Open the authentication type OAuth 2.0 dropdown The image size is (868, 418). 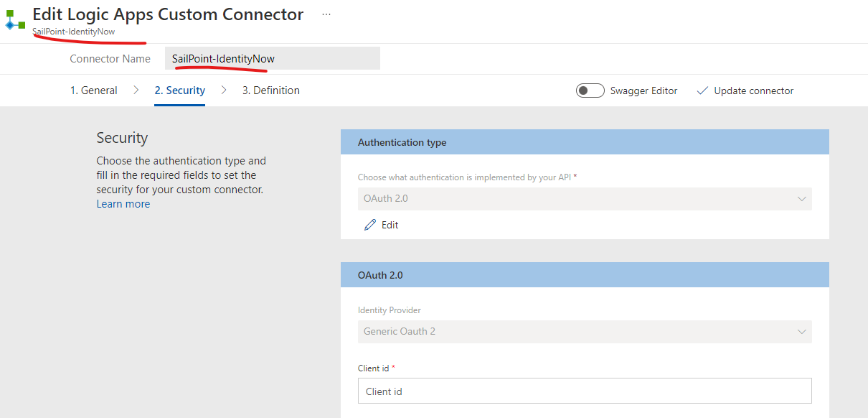[x=585, y=199]
